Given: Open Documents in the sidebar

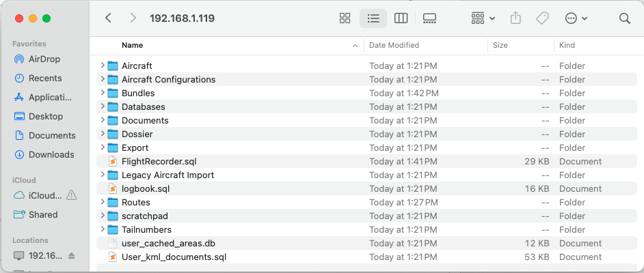Looking at the screenshot, I should coord(44,135).
